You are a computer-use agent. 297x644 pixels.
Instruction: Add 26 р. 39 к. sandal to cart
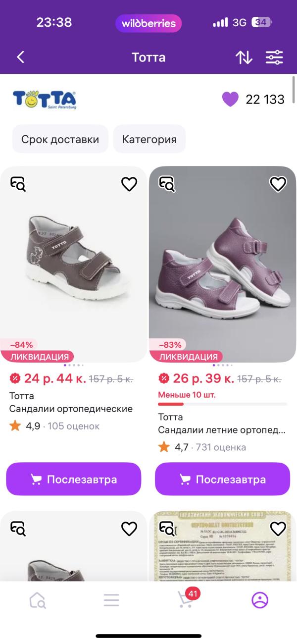222,480
